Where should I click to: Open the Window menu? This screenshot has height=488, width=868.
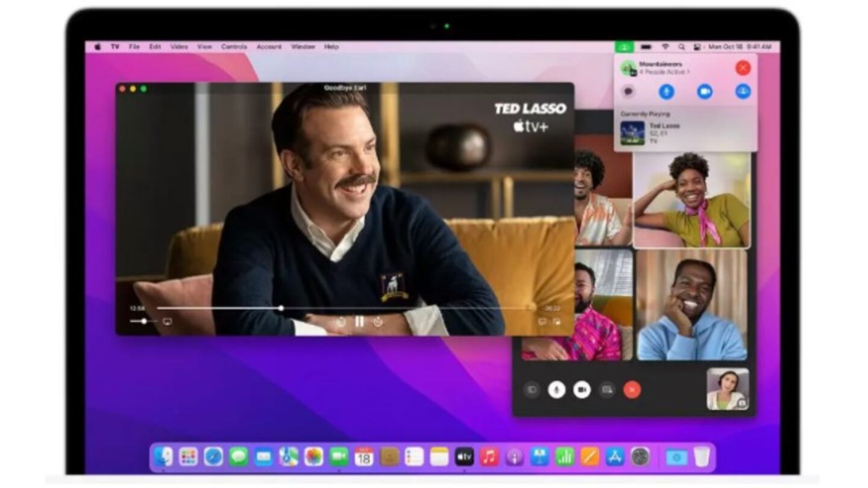(x=303, y=46)
